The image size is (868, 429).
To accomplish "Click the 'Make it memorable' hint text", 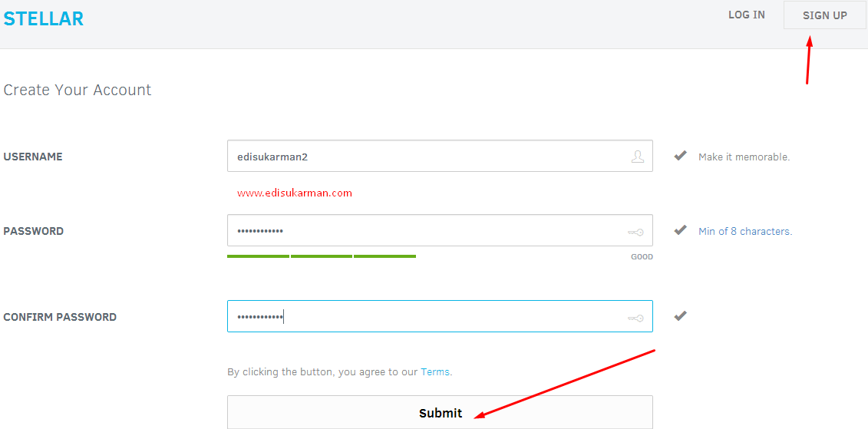I will (x=744, y=157).
